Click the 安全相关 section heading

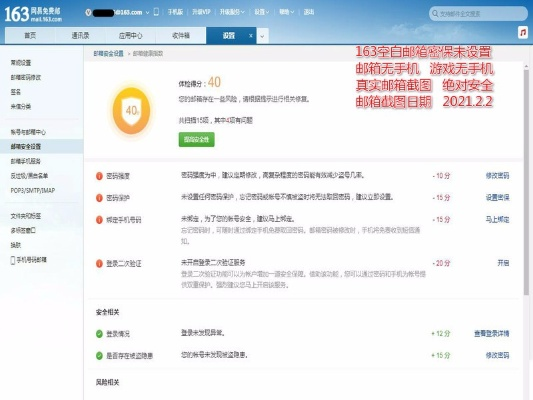[x=107, y=312]
